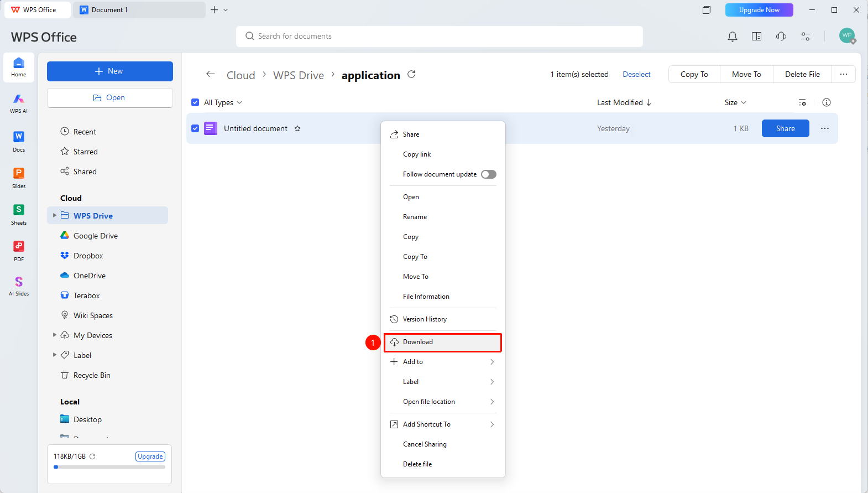Image resolution: width=868 pixels, height=493 pixels.
Task: Click the Search for documents field
Action: pyautogui.click(x=440, y=37)
